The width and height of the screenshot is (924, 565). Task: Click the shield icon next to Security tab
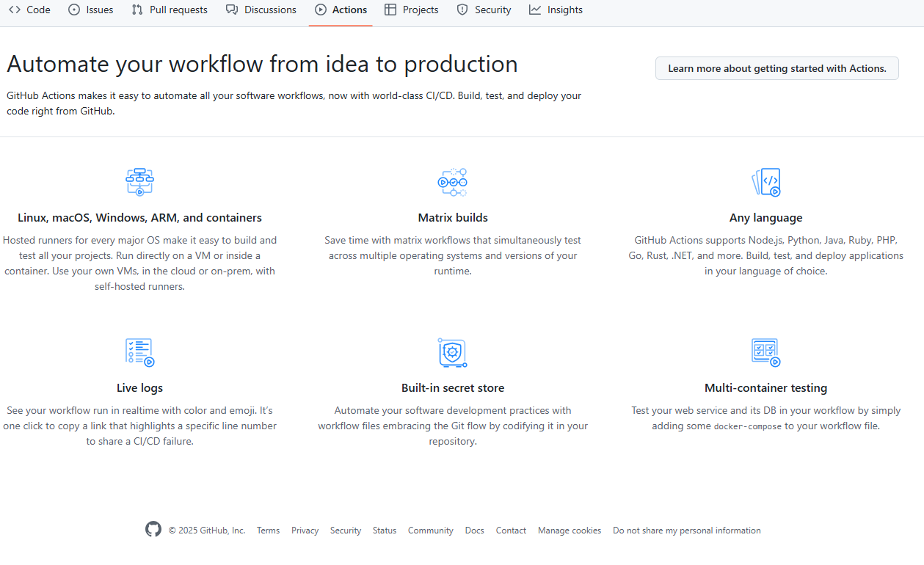click(462, 10)
